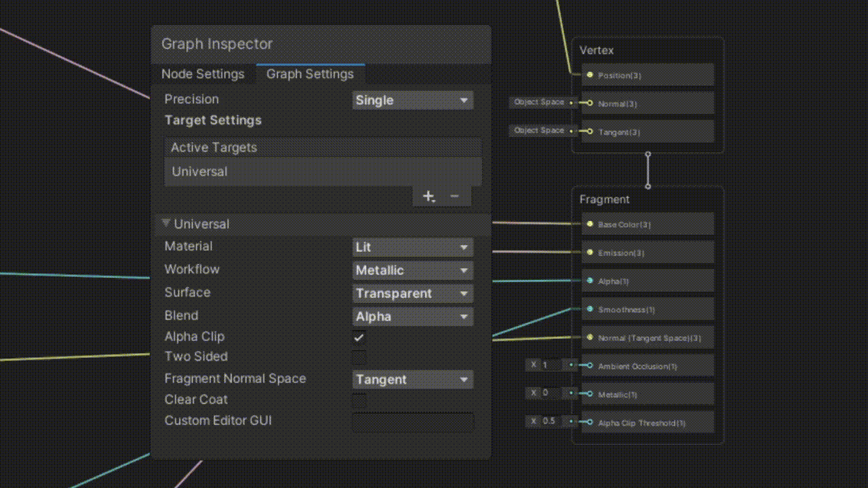The height and width of the screenshot is (488, 868).
Task: Disable the Alpha Clip checkbox
Action: point(358,337)
